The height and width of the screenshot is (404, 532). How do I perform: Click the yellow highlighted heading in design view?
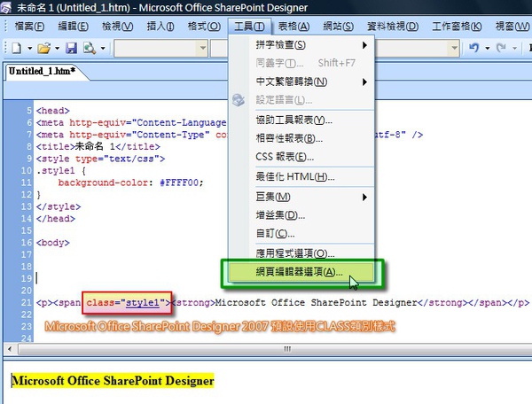pos(113,381)
